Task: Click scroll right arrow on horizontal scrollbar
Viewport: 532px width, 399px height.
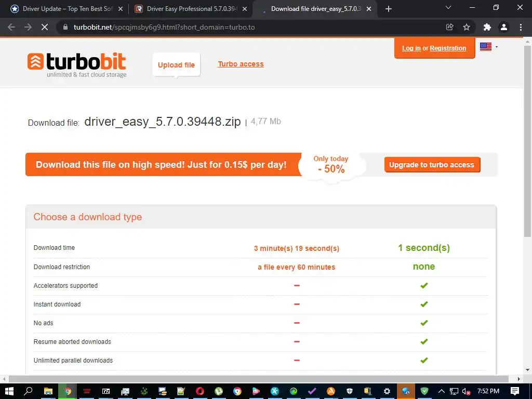Action: pyautogui.click(x=519, y=379)
